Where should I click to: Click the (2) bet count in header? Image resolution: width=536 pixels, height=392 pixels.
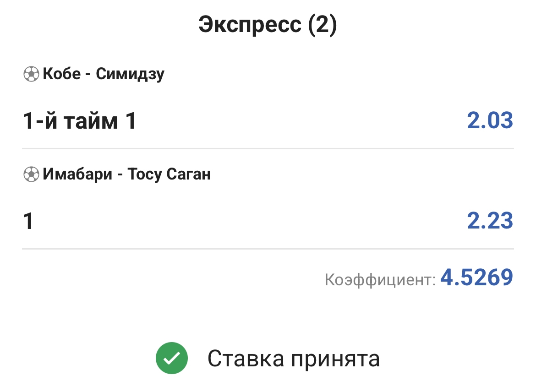pos(322,25)
